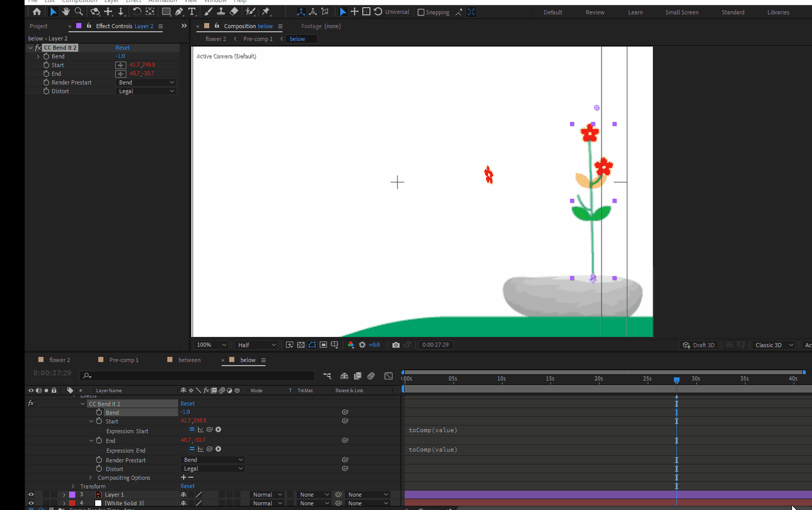Enable the Snapping checkbox
The image size is (812, 510).
click(x=421, y=12)
